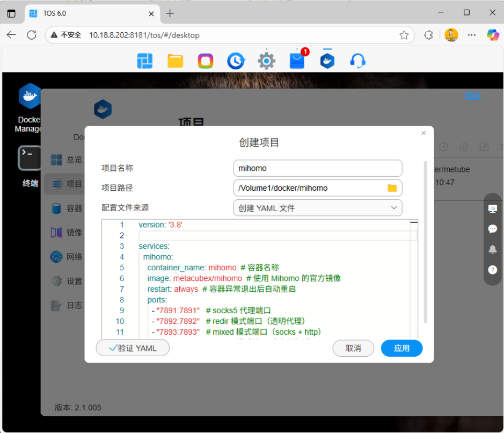Click the 项目名称 input field containing mihomo
This screenshot has width=504, height=433.
[318, 168]
